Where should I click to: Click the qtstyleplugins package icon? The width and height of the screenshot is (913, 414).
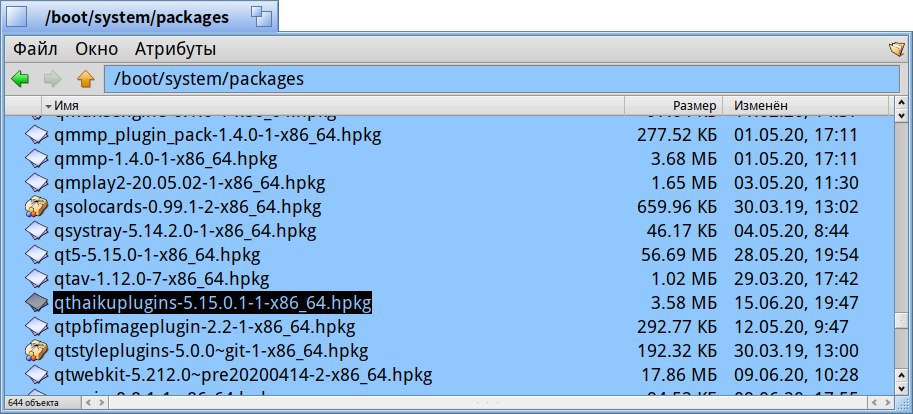pyautogui.click(x=37, y=351)
